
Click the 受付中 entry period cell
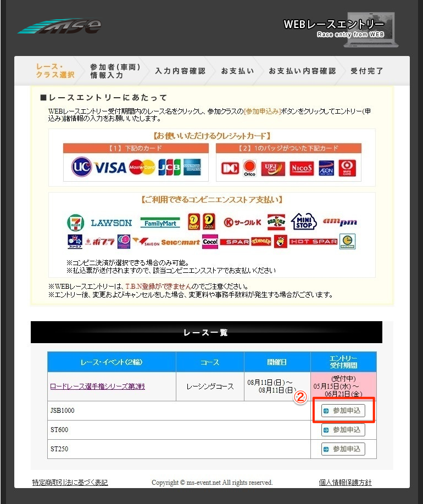[x=343, y=387]
